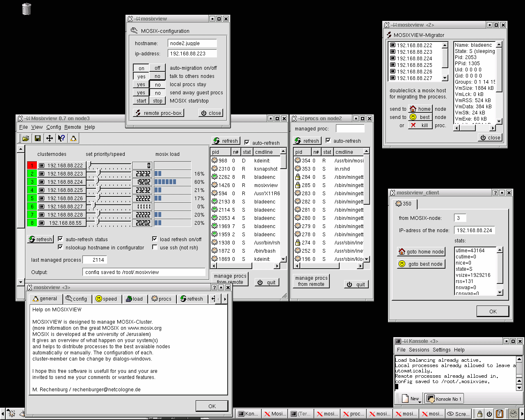Click the 192.168.88.222 host in Migrator list
The height and width of the screenshot is (420, 525).
tap(415, 45)
